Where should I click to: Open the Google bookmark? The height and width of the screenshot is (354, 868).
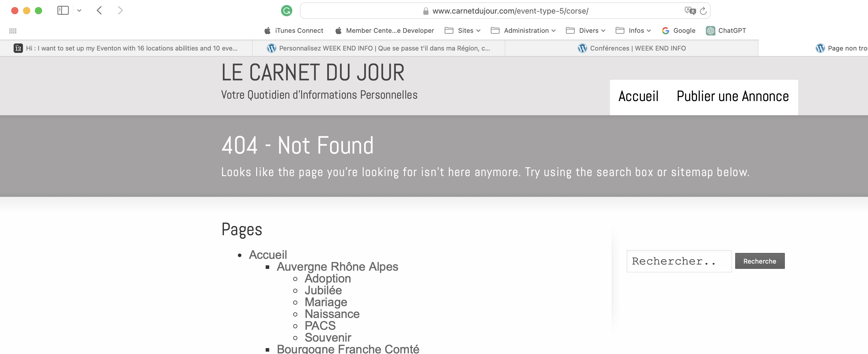click(679, 31)
